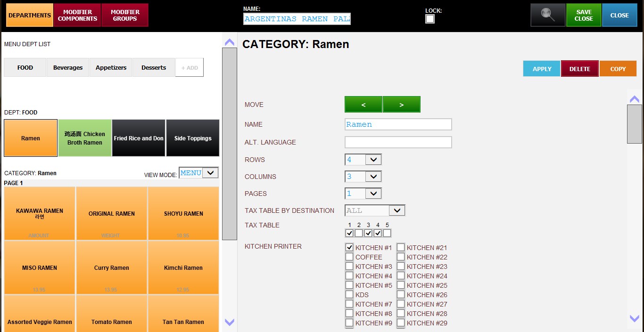The height and width of the screenshot is (332, 644).
Task: Click the down arrow of the right settings scrollbar
Action: [635, 318]
